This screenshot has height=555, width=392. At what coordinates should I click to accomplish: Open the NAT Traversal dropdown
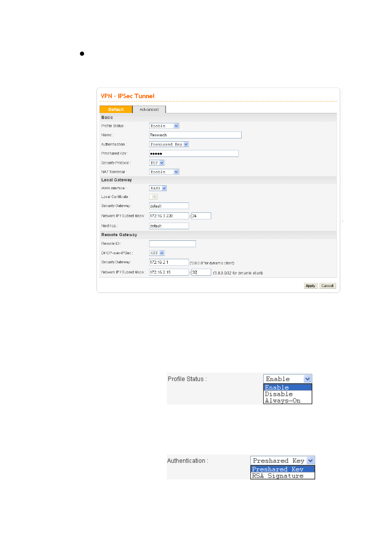(164, 172)
